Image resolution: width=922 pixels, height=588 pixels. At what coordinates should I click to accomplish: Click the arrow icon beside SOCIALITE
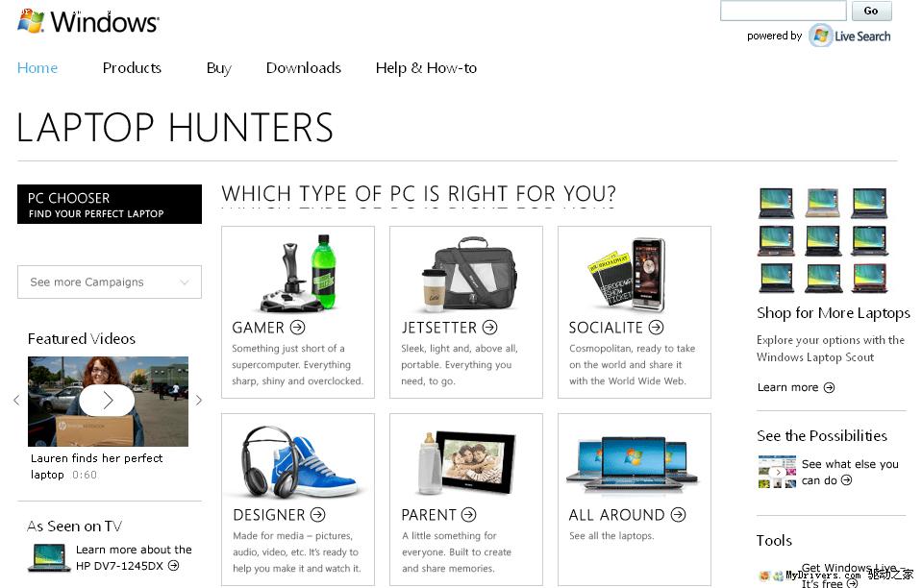click(657, 328)
